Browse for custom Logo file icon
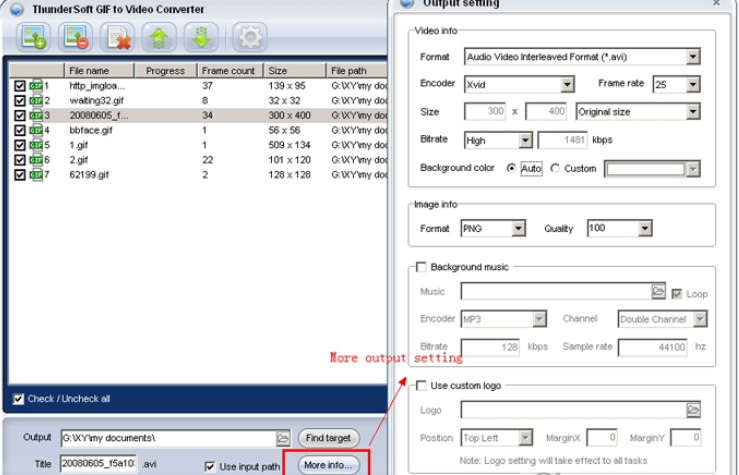This screenshot has width=739, height=475. coord(693,409)
